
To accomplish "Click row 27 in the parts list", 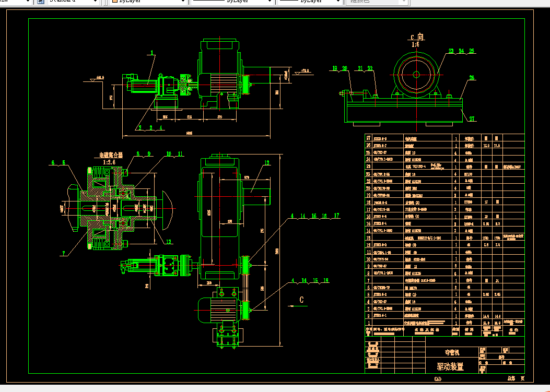I will click(445, 138).
